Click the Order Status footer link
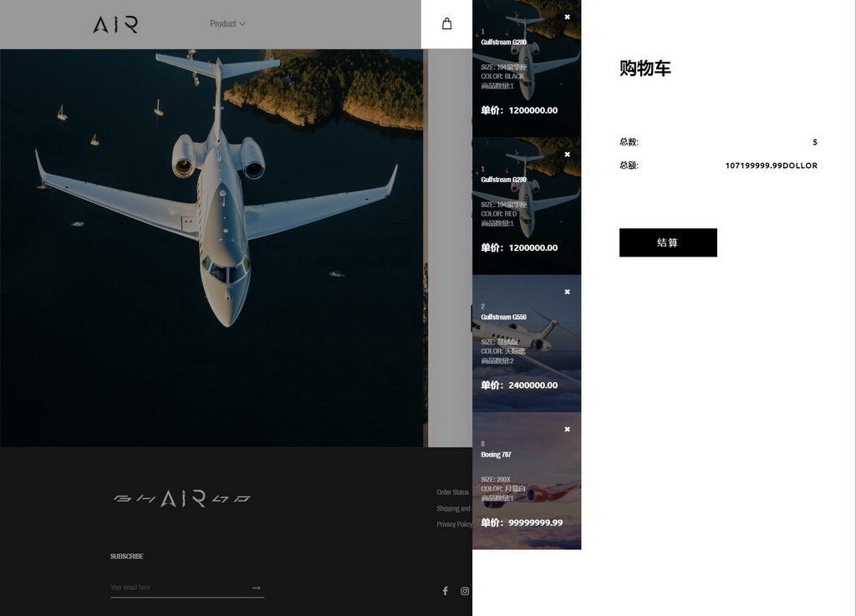The image size is (856, 616). [x=453, y=492]
